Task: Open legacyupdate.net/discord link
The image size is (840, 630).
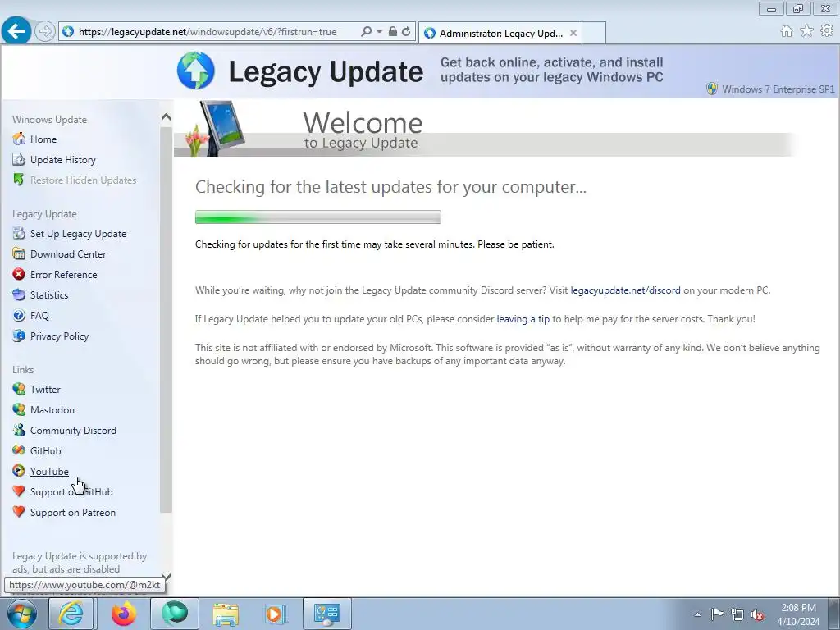Action: [x=625, y=290]
